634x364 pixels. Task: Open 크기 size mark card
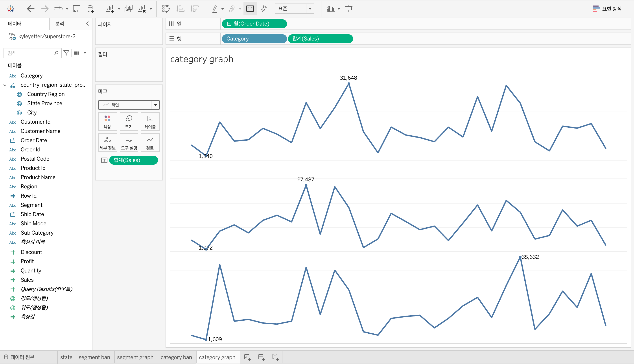tap(129, 121)
